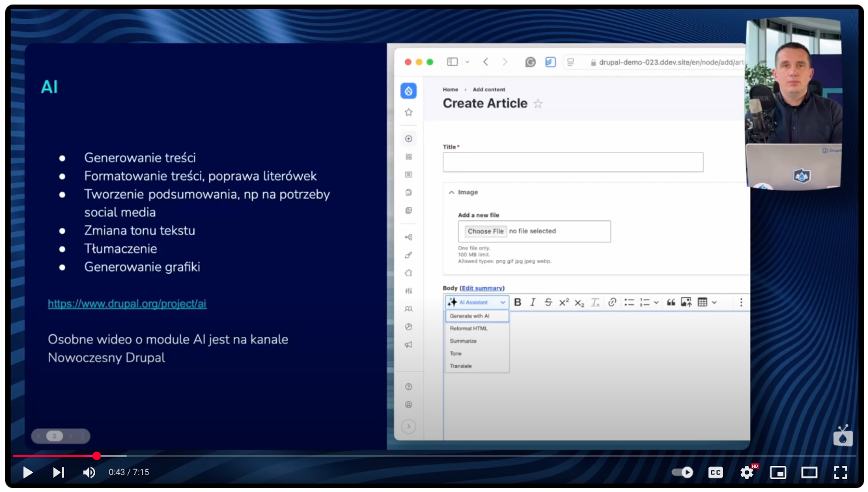Image resolution: width=868 pixels, height=492 pixels.
Task: Insert a table using the table icon
Action: (703, 302)
